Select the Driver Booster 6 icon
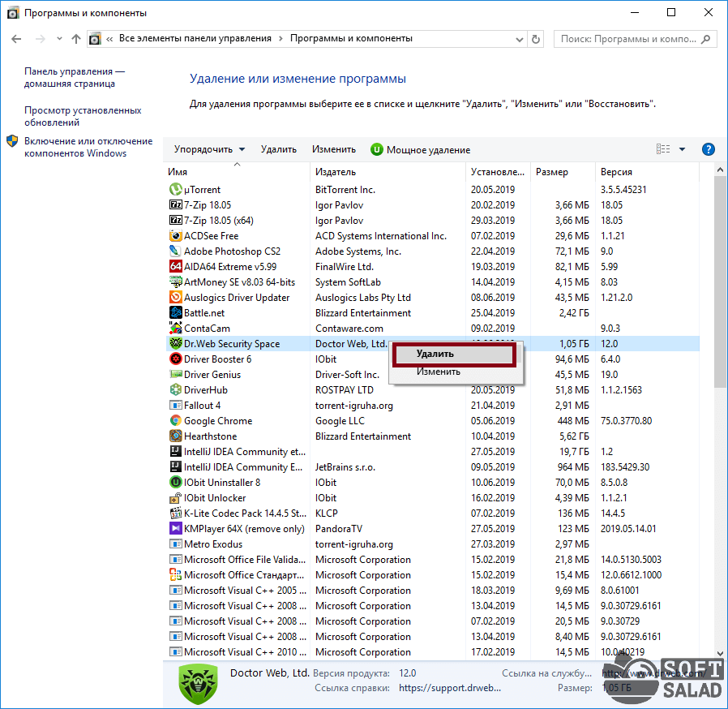 [x=175, y=359]
